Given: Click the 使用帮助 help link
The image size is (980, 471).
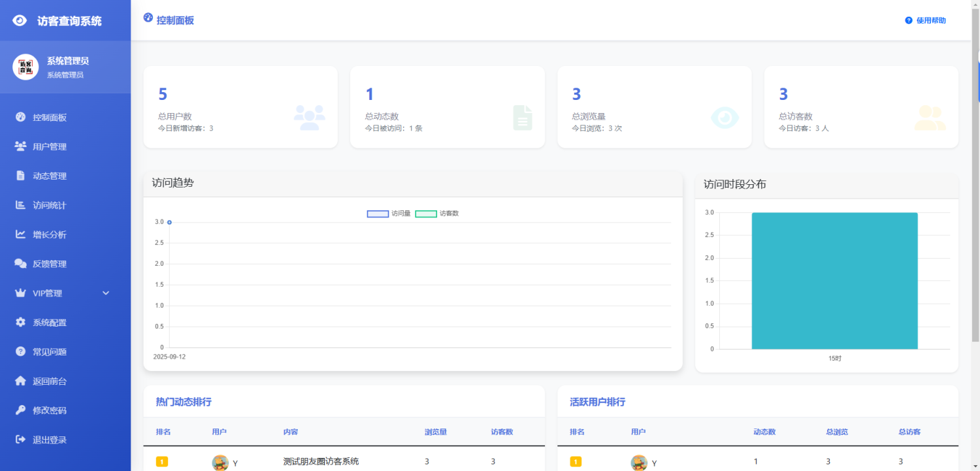Looking at the screenshot, I should click(926, 20).
